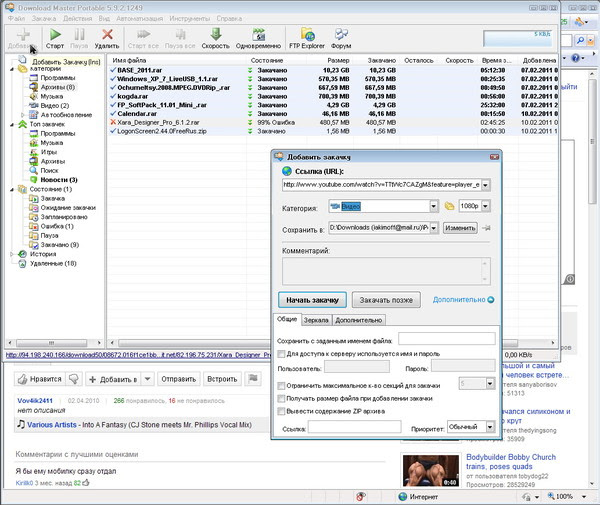Click the Add download plus icon
Screen dimensions: 600x505
[24, 34]
